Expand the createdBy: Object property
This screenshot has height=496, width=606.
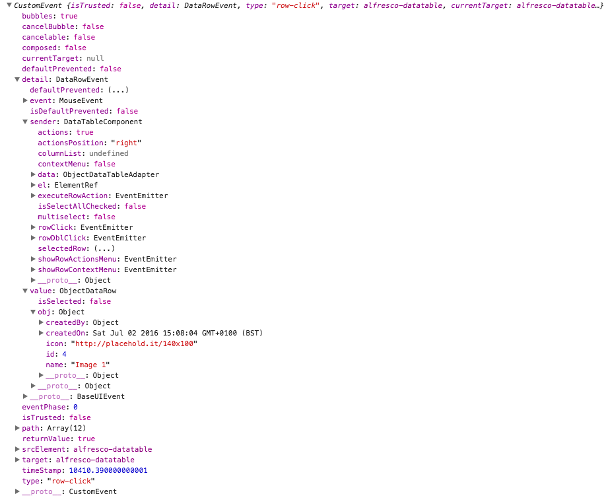pyautogui.click(x=41, y=322)
